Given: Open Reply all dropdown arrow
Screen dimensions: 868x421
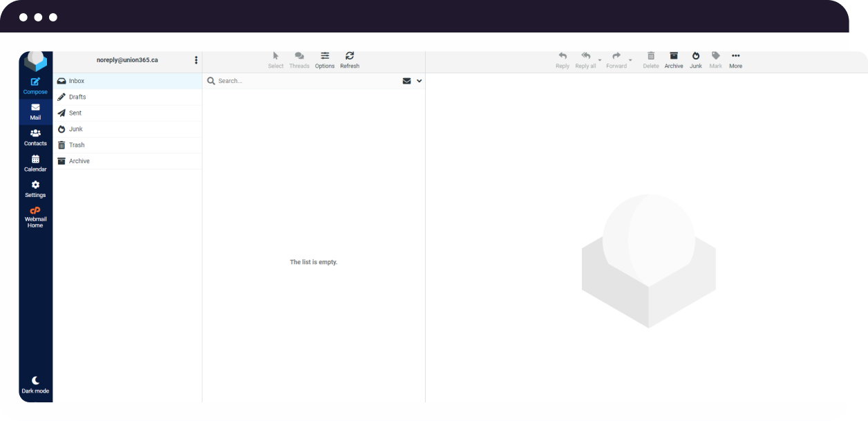Looking at the screenshot, I should point(600,60).
